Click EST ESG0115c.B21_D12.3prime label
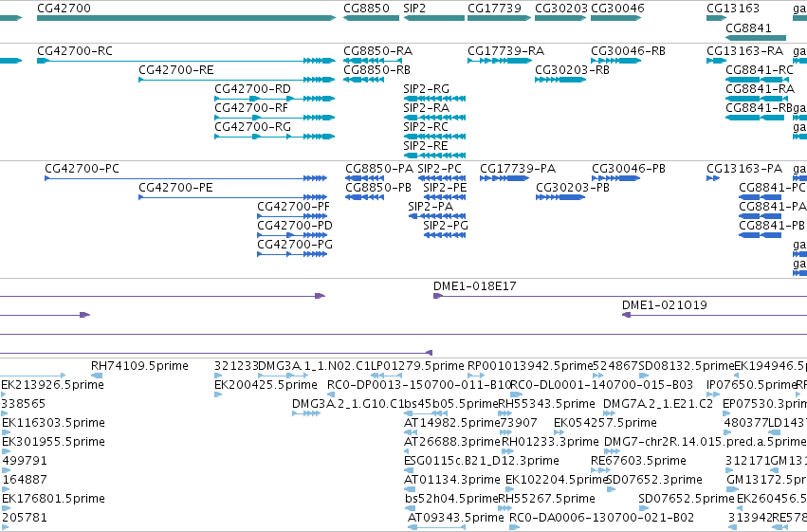Image resolution: width=807 pixels, height=532 pixels. pyautogui.click(x=481, y=461)
